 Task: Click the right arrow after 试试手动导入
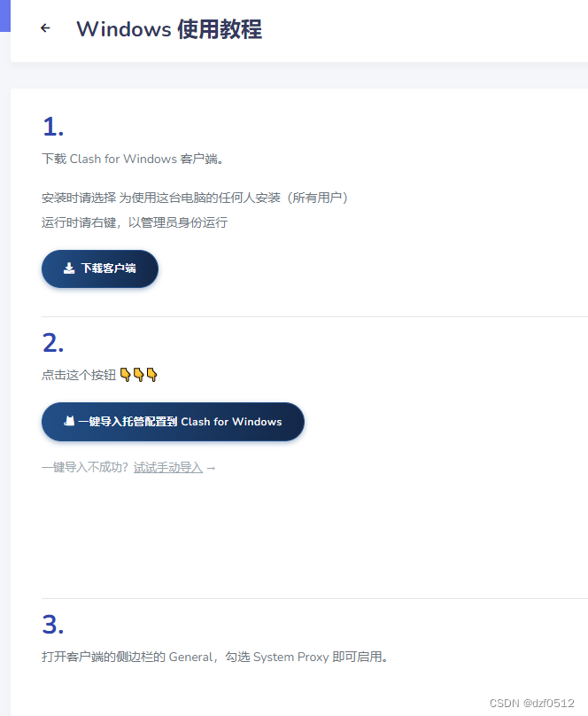point(211,468)
